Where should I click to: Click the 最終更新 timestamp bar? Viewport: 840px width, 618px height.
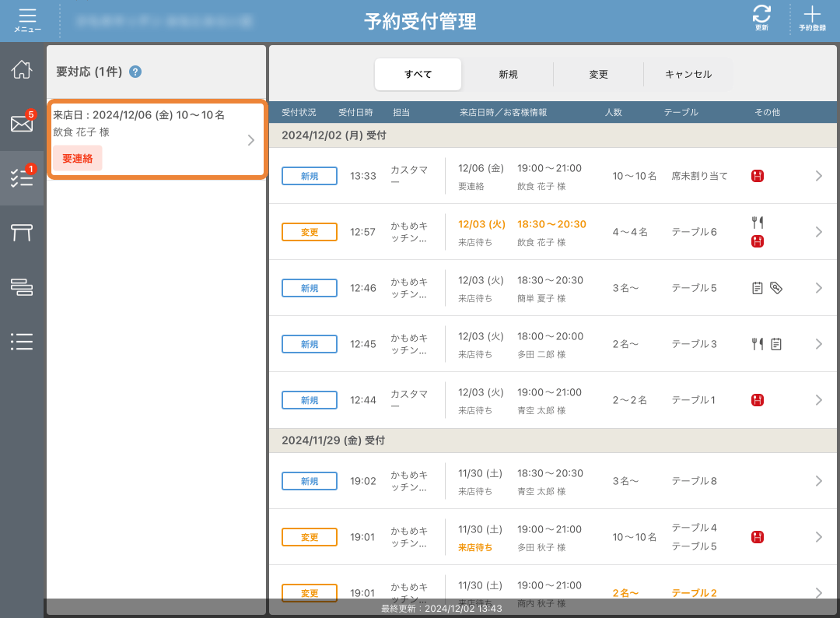[x=442, y=609]
